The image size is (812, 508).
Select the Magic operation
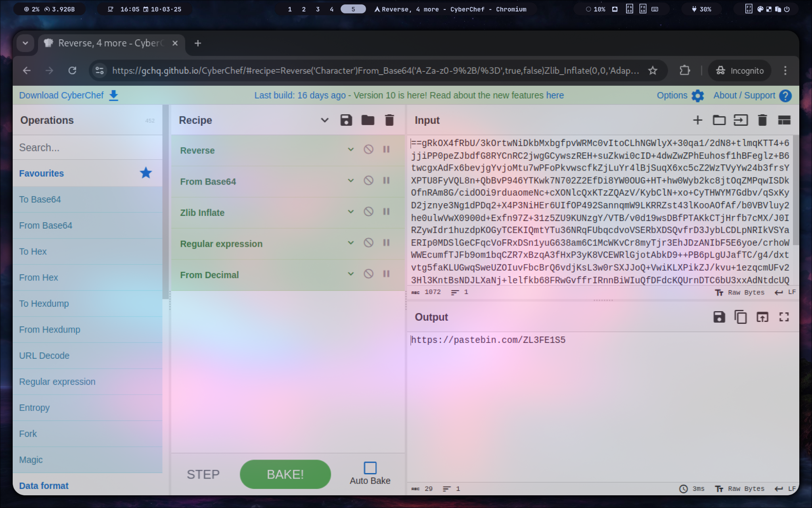[88, 460]
